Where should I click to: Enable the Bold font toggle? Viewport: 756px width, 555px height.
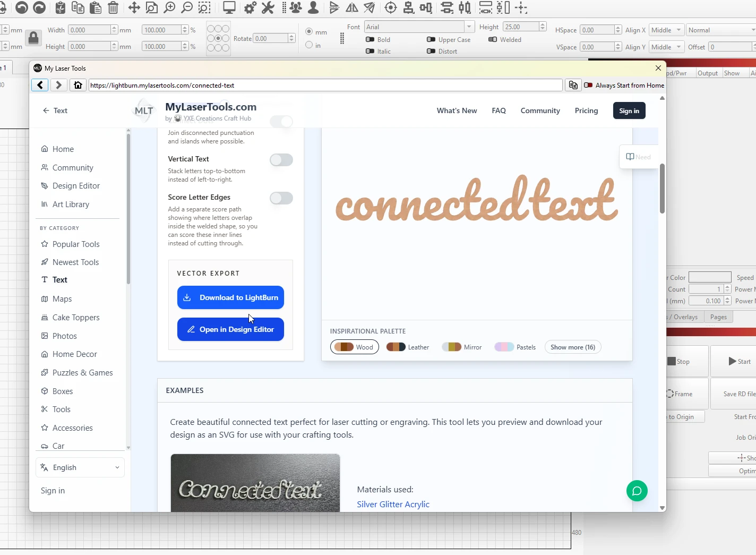[370, 39]
